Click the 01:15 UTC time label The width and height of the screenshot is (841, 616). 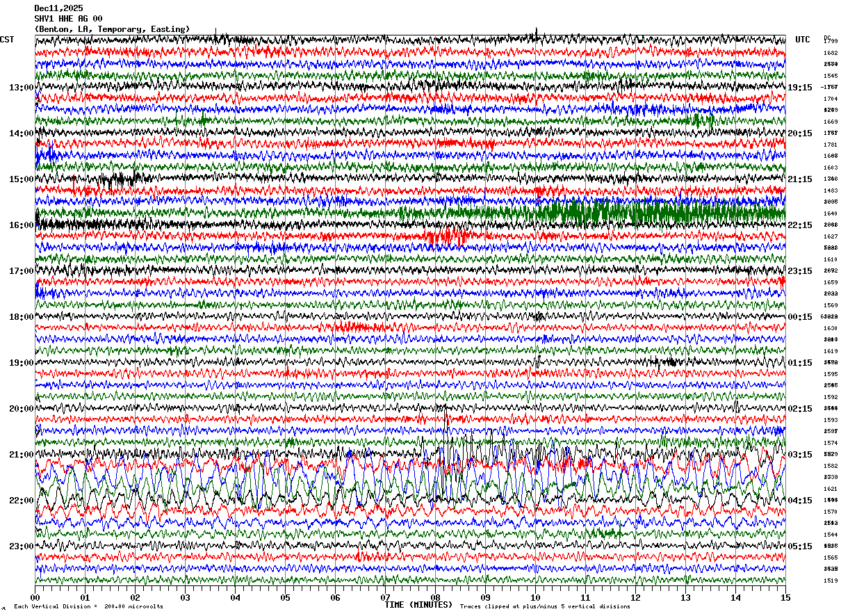coord(800,363)
